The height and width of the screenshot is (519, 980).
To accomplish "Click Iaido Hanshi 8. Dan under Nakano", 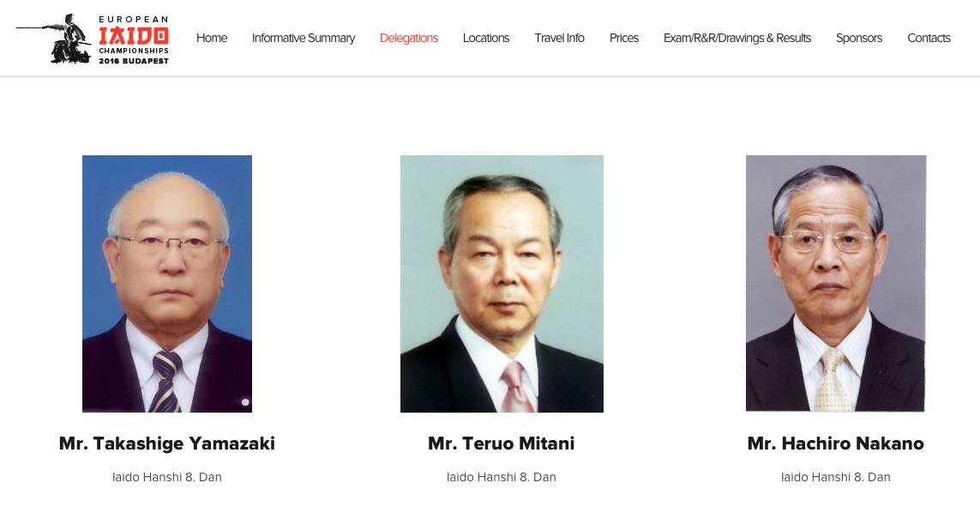I will coord(836,477).
